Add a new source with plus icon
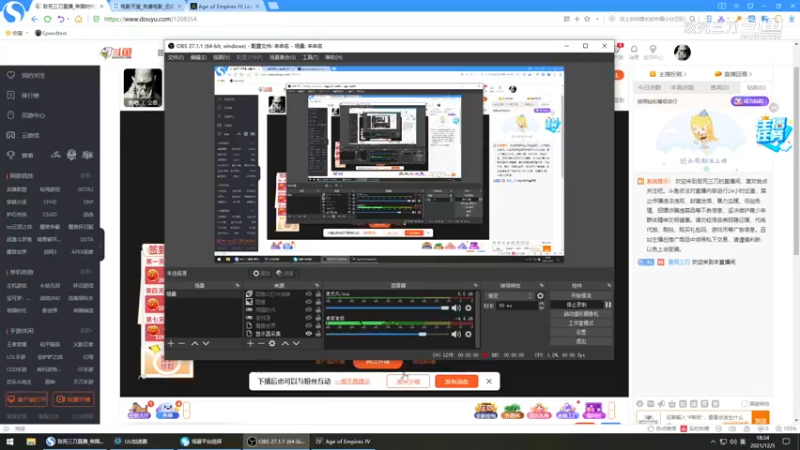 pos(250,343)
